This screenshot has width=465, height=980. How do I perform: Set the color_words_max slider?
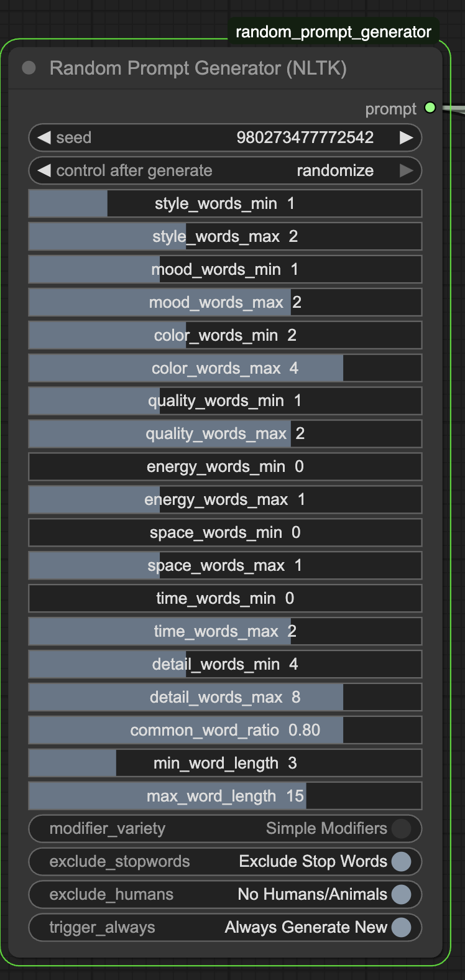pyautogui.click(x=225, y=368)
